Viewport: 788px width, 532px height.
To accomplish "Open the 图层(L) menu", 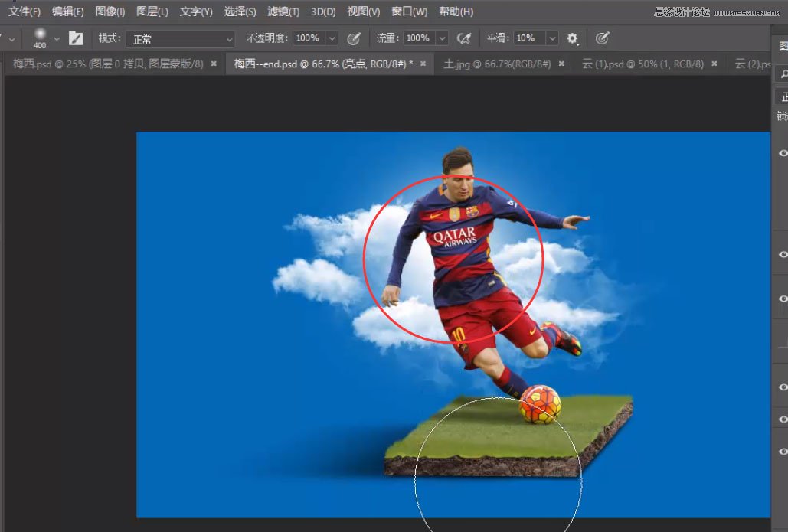I will (152, 11).
